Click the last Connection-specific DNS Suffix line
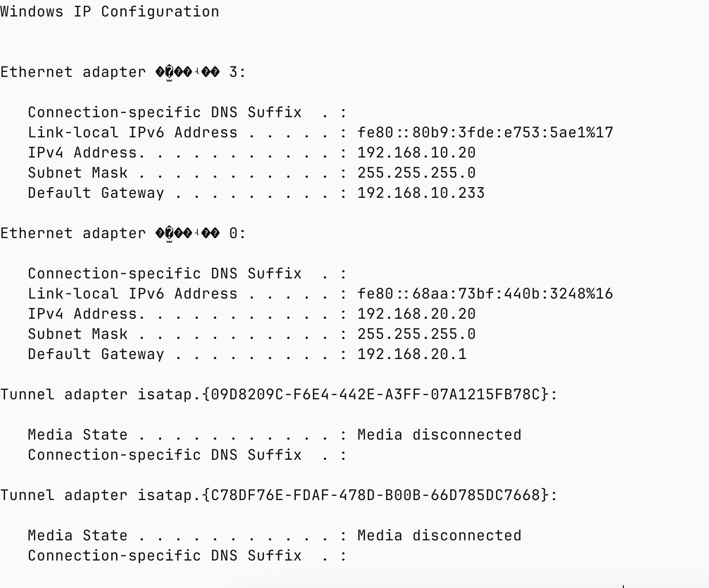Screen dimensions: 709x588 click(188, 556)
